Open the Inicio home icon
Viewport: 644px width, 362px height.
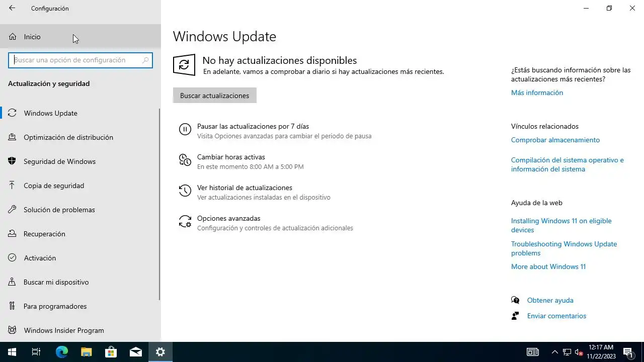[13, 37]
